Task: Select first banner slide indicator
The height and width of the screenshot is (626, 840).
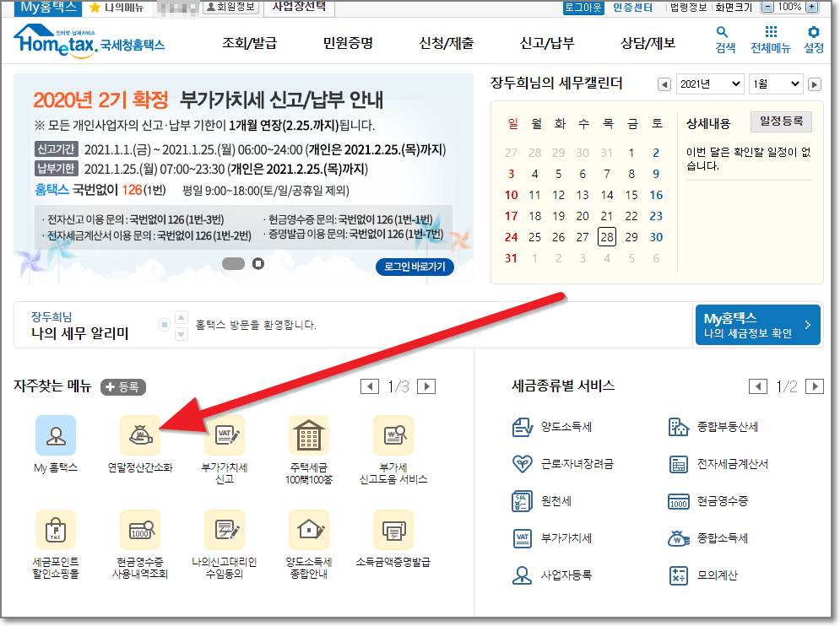Action: click(233, 263)
